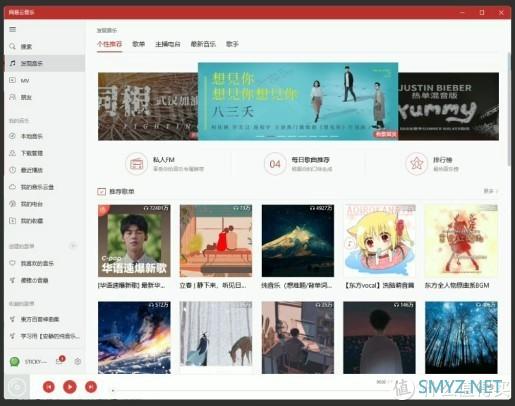This screenshot has width=515, height=406.
Task: Open the now-playing album disc thumbnail
Action: click(17, 387)
